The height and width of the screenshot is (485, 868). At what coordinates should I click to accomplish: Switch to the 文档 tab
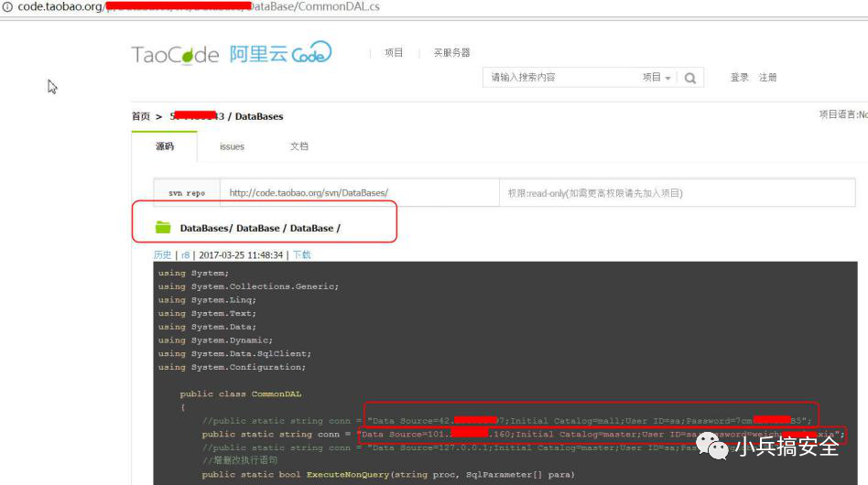298,146
